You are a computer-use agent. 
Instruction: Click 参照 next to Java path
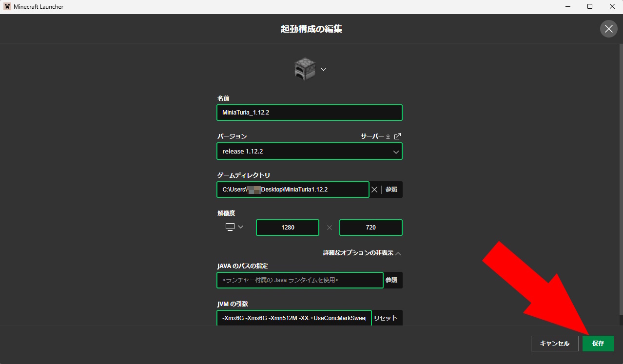pyautogui.click(x=393, y=280)
